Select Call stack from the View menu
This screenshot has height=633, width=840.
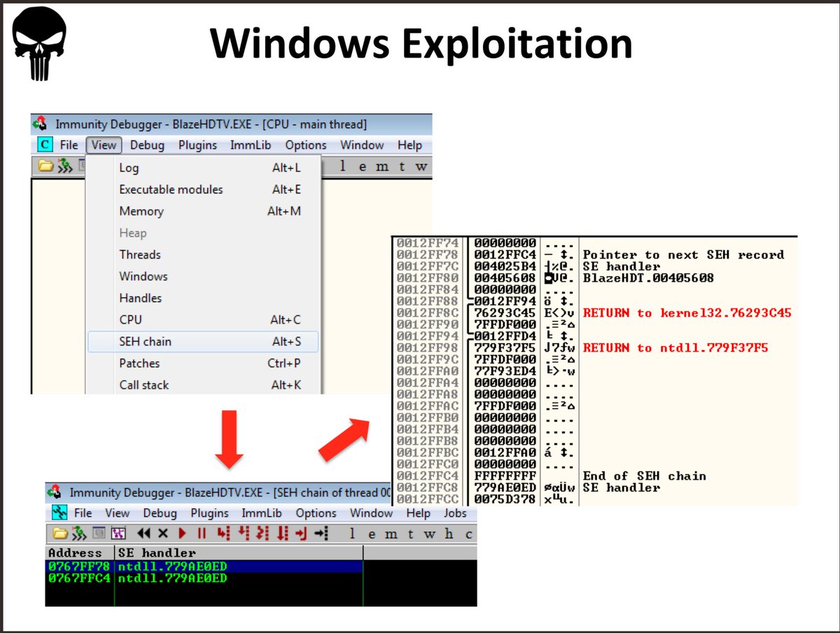[x=203, y=384]
